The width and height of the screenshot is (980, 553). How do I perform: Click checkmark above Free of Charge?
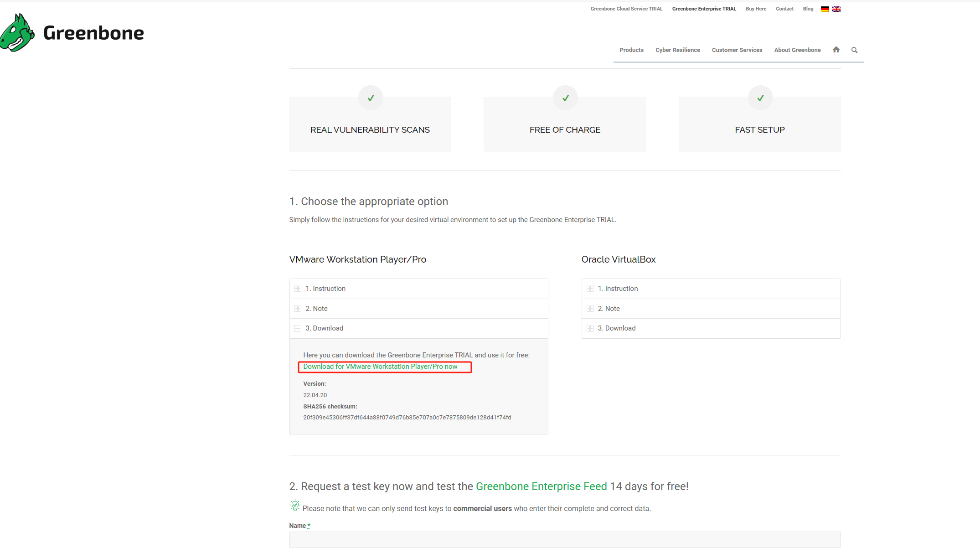565,98
